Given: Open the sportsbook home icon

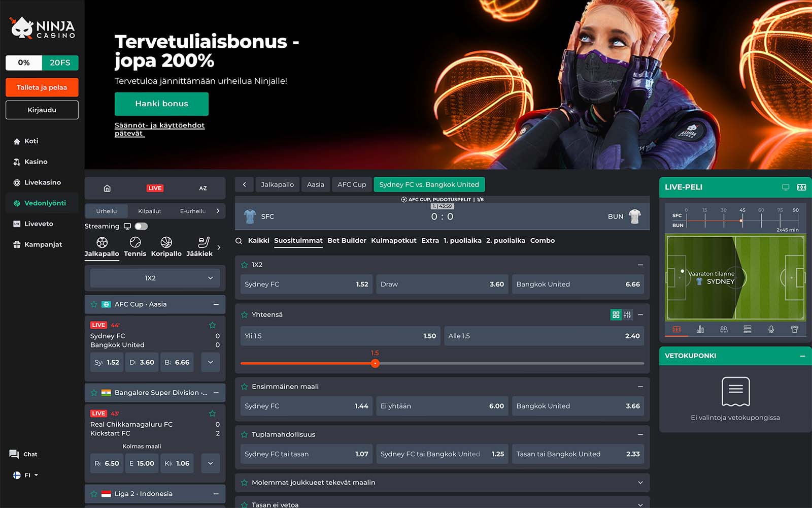Looking at the screenshot, I should point(107,188).
